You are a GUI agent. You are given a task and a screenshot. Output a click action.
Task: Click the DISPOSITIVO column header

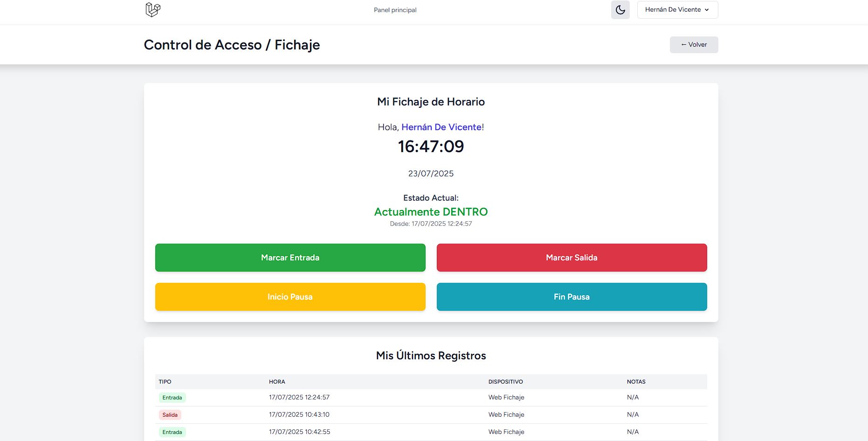tap(505, 382)
